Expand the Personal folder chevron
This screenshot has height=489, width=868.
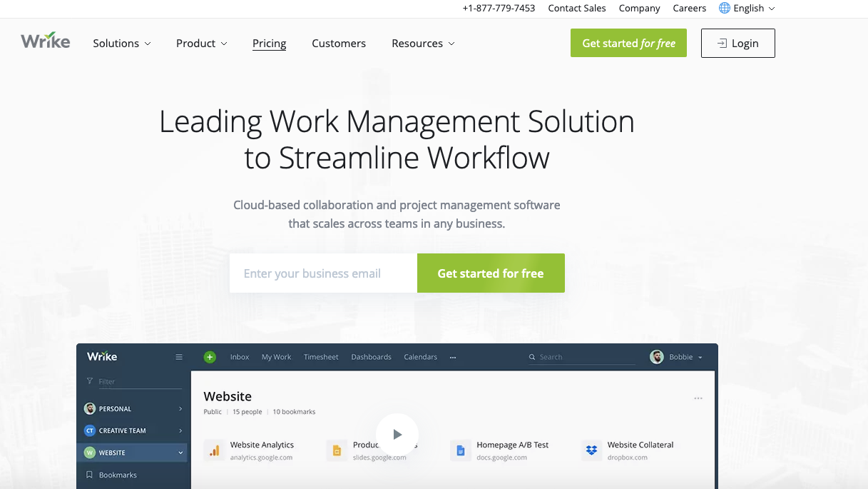coord(180,409)
